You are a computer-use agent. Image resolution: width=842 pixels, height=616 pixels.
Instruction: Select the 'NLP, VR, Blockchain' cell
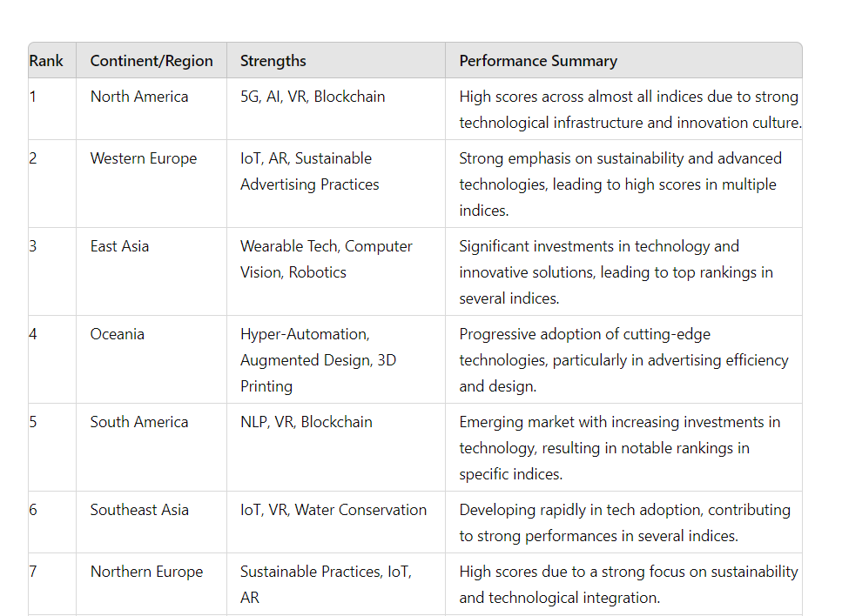click(x=335, y=447)
